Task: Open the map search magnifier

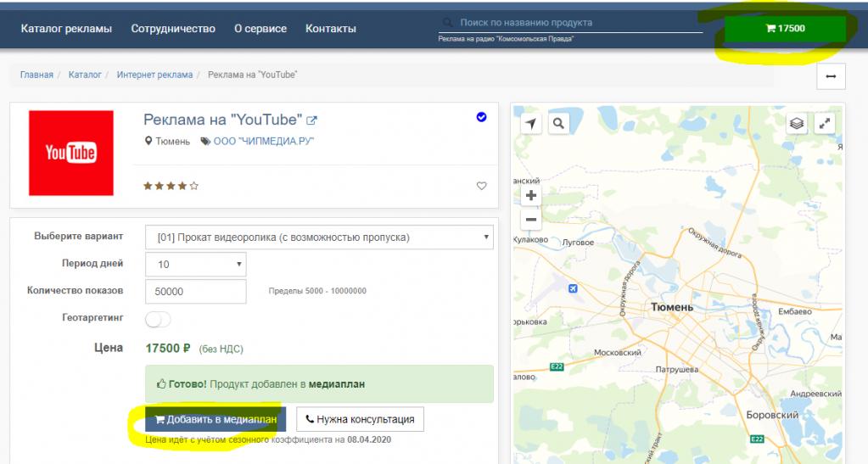Action: tap(558, 124)
